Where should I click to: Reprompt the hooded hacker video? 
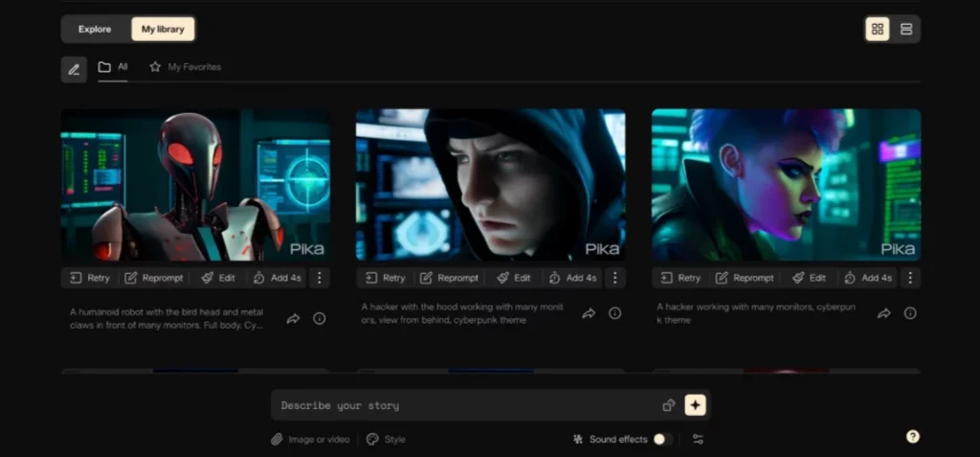[x=449, y=278]
